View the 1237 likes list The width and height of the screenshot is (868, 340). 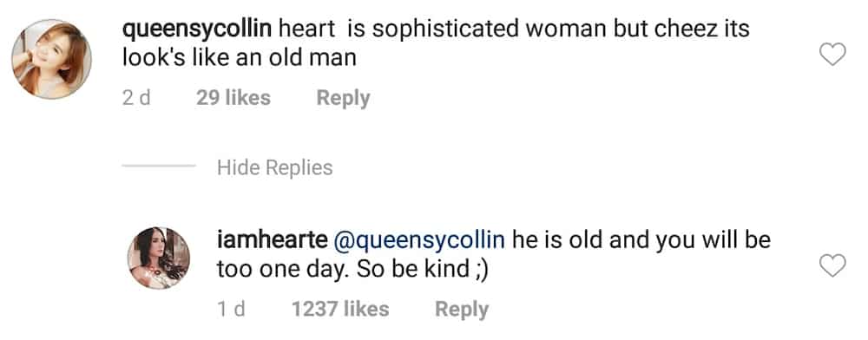pyautogui.click(x=340, y=309)
